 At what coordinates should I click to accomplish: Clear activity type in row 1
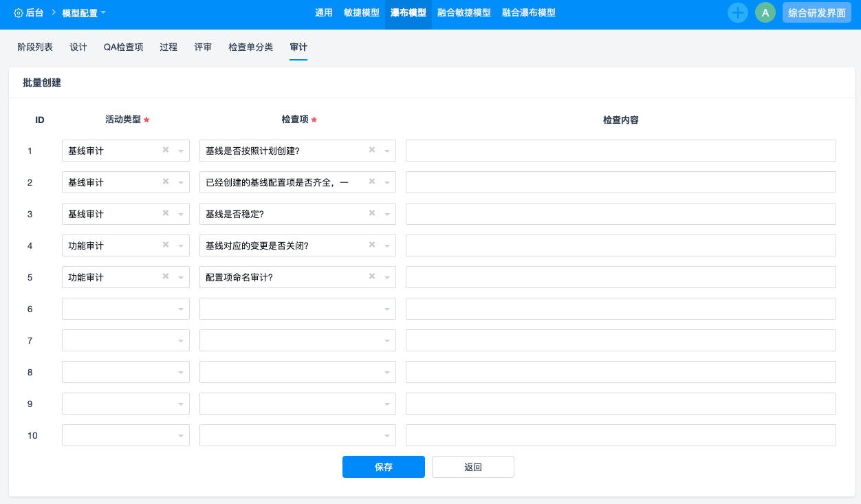pos(166,150)
